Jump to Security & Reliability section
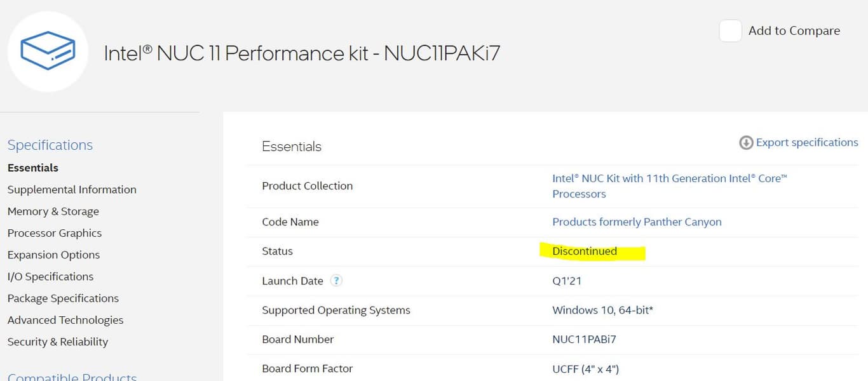Viewport: 868px width, 381px height. [x=58, y=342]
